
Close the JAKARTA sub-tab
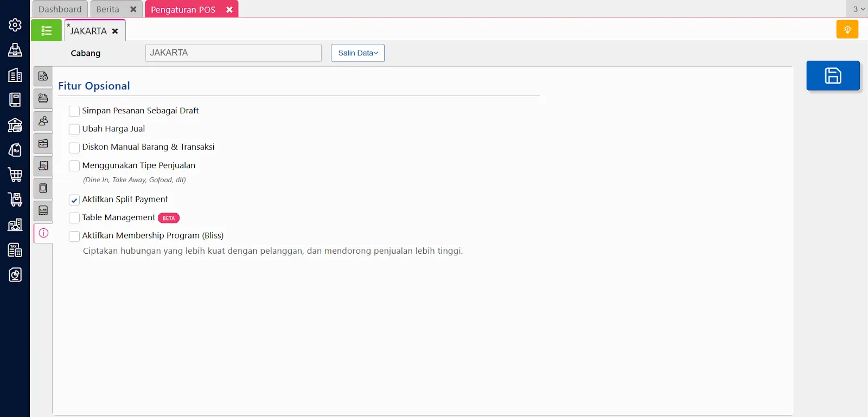(x=115, y=31)
